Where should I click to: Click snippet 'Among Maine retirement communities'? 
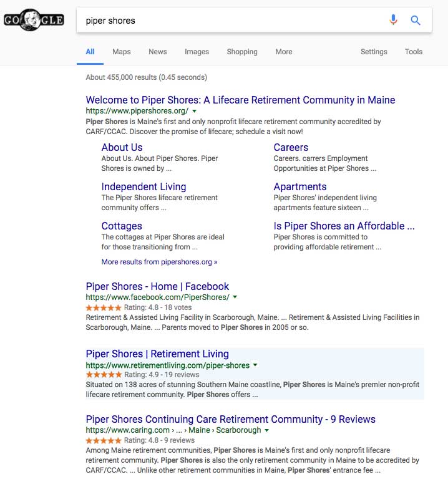252,460
